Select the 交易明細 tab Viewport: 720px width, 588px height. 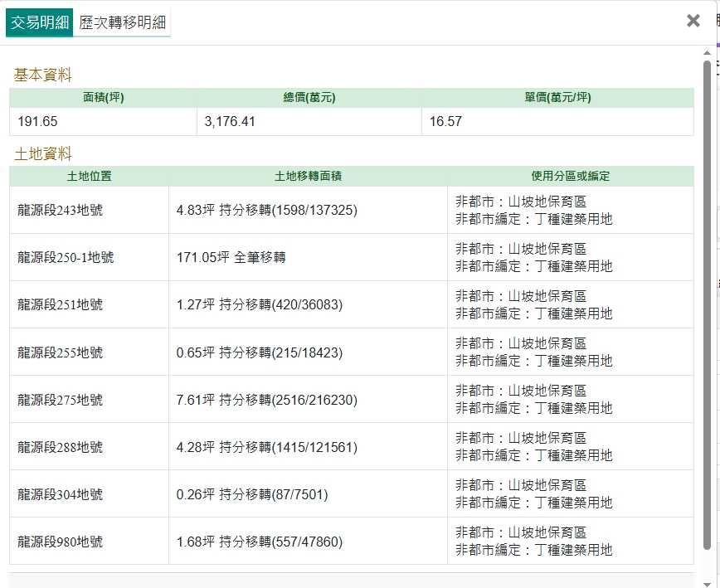point(39,22)
